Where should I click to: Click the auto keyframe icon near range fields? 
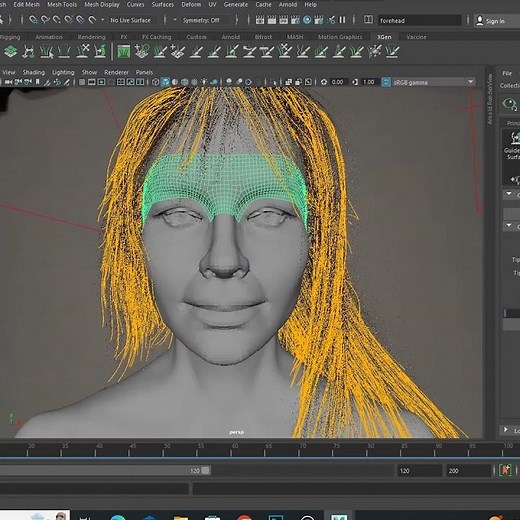[x=505, y=470]
